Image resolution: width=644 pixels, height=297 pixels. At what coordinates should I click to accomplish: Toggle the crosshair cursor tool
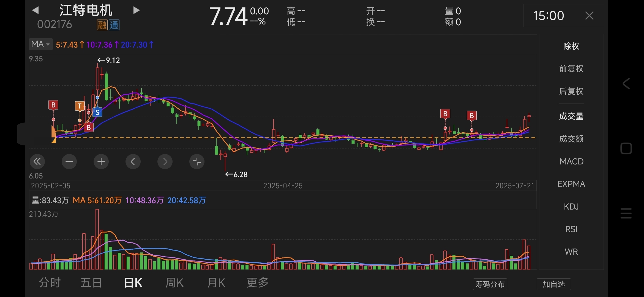[197, 161]
